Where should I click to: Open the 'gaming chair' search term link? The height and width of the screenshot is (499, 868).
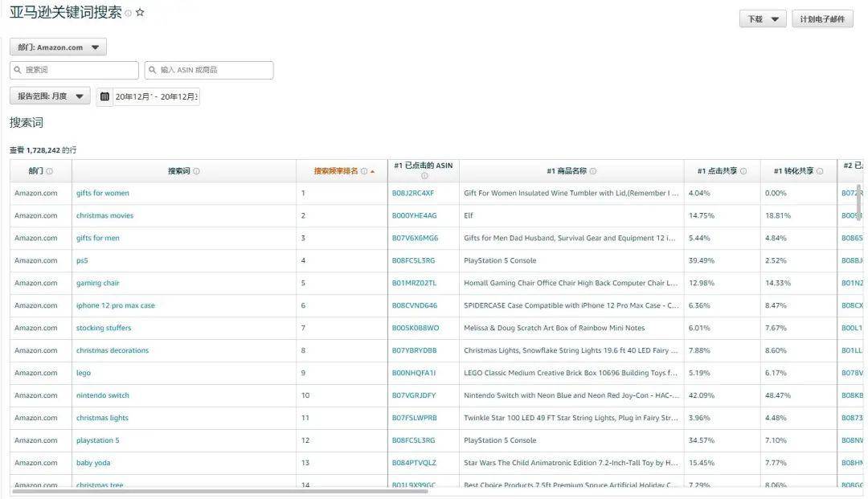pos(98,283)
